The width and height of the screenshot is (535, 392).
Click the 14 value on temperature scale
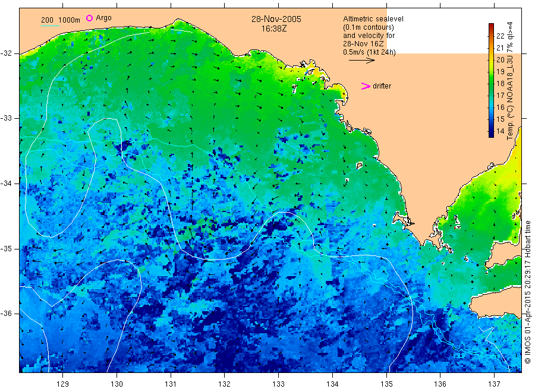click(500, 131)
